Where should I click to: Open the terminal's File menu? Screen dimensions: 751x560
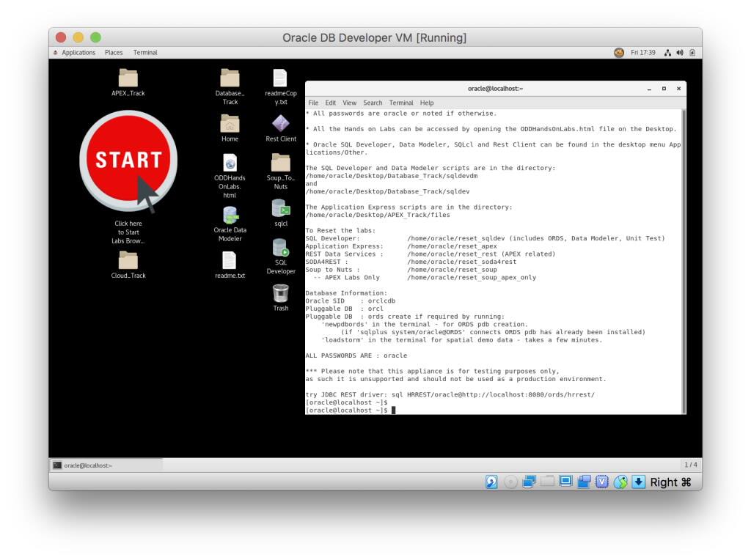[313, 103]
